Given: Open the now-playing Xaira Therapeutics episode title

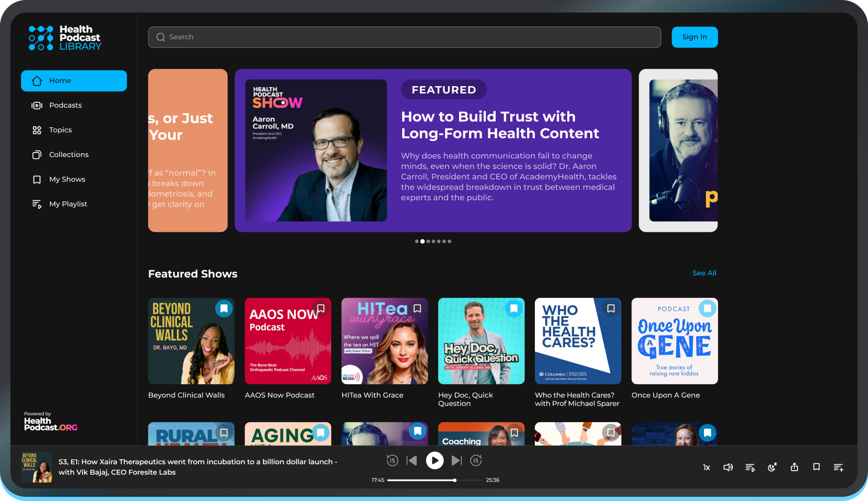Looking at the screenshot, I should [x=198, y=467].
